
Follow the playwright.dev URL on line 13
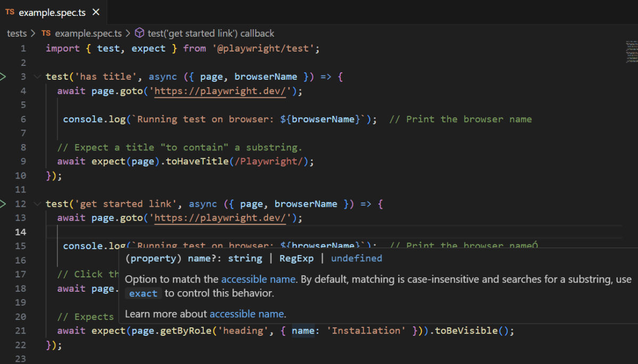pos(223,218)
